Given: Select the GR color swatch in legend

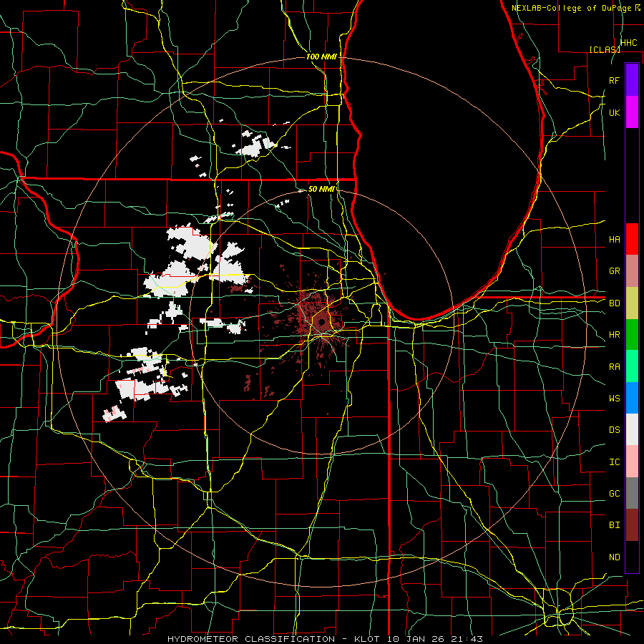Looking at the screenshot, I should (632, 271).
